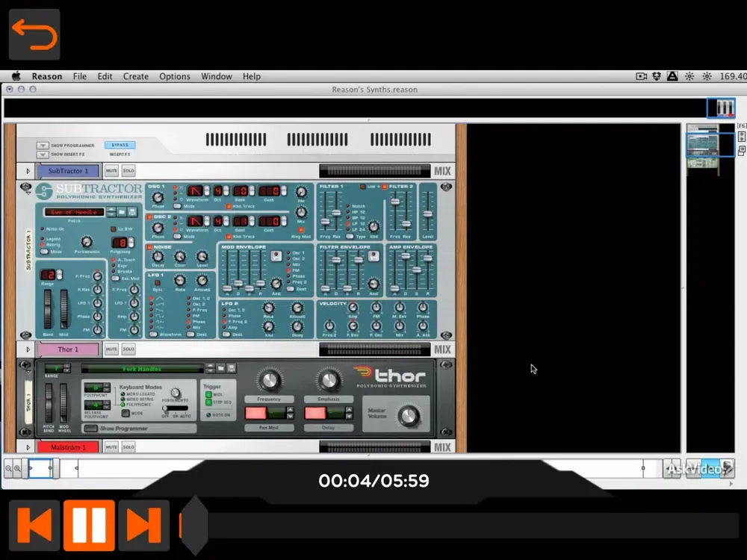Image resolution: width=747 pixels, height=560 pixels.
Task: Click the Noise Color knob
Action: coord(180,256)
